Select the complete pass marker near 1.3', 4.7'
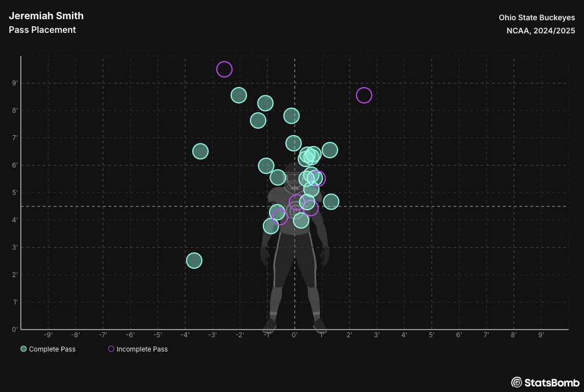This screenshot has height=392, width=584. [331, 202]
